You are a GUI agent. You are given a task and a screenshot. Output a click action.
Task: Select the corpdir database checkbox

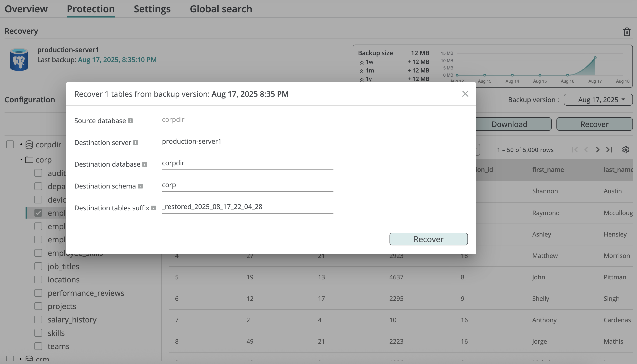10,144
